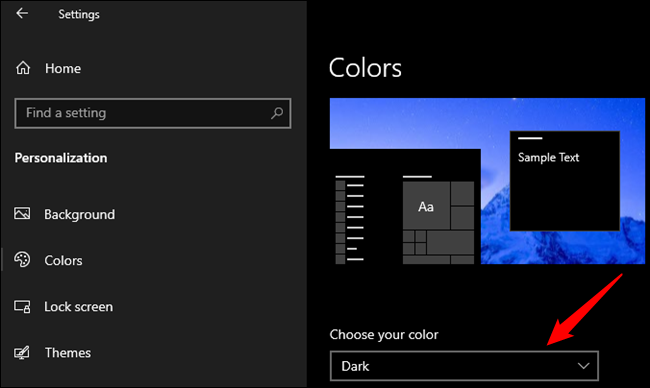Screen dimensions: 650x388
Task: Click the Themes brush icon
Action: 22,352
